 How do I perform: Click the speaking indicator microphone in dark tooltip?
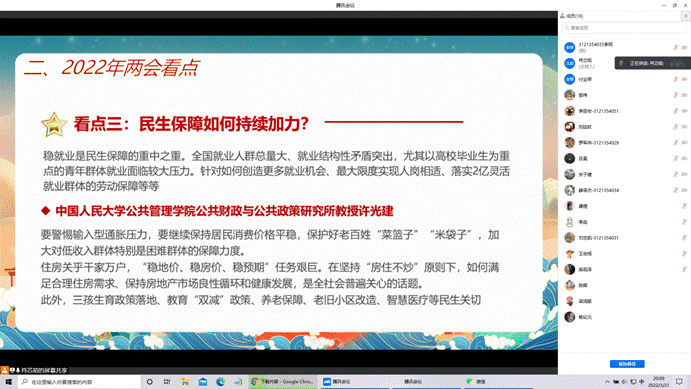[621, 63]
